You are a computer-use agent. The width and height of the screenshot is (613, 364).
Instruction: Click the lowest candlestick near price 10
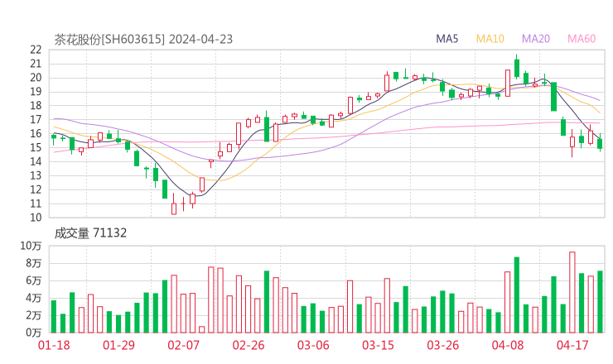[x=174, y=204]
